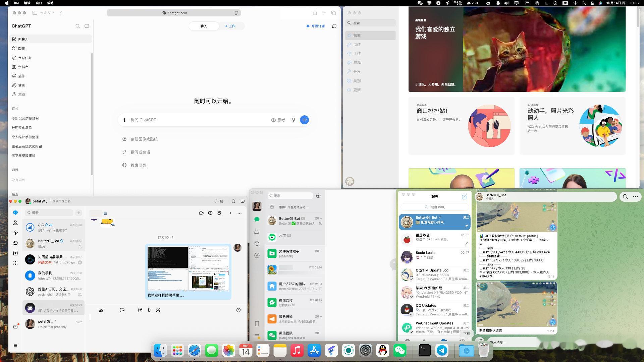The width and height of the screenshot is (644, 362).
Task: Open 文件传输助手 chat in WeChat list
Action: coord(294,253)
